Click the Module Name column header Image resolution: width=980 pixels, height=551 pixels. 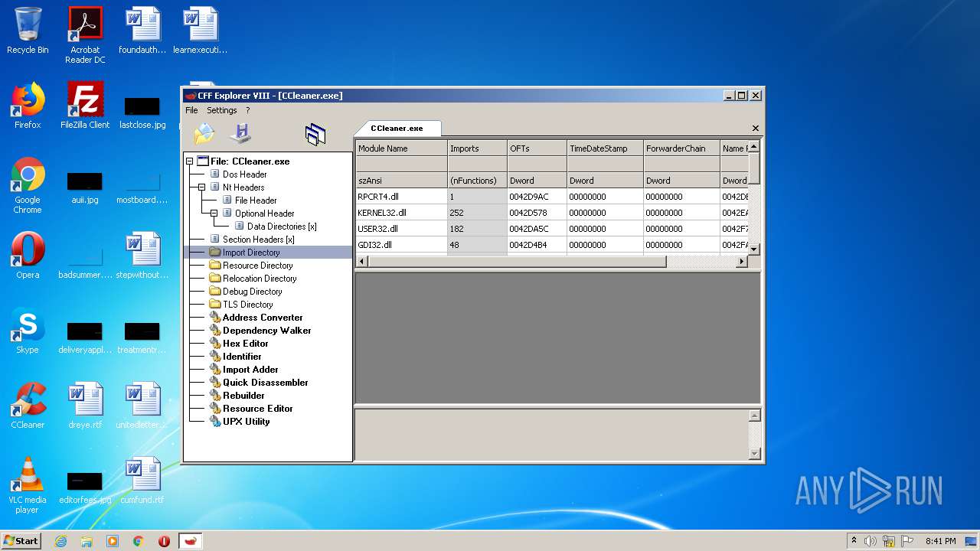401,148
